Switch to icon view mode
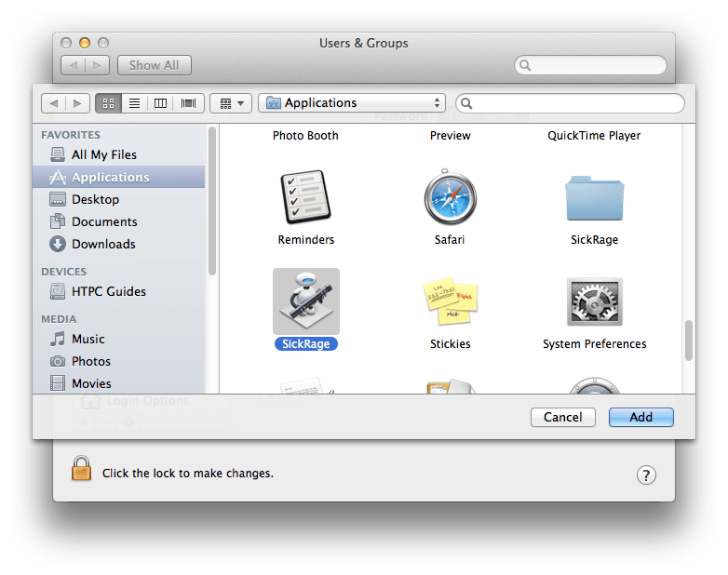 click(x=107, y=103)
